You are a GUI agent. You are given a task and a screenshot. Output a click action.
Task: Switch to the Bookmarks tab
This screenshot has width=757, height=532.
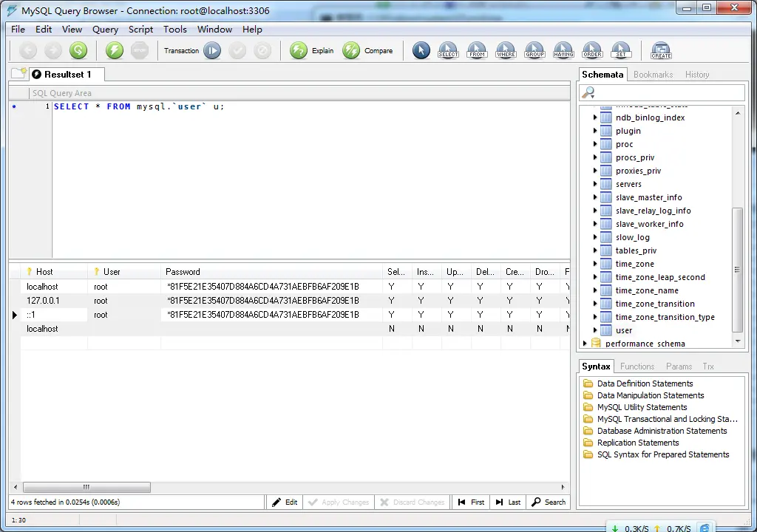click(653, 75)
